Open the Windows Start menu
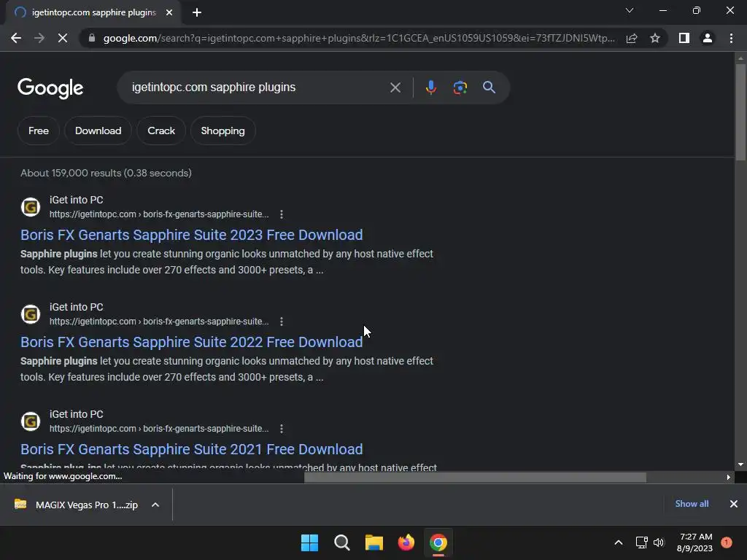 click(x=309, y=542)
